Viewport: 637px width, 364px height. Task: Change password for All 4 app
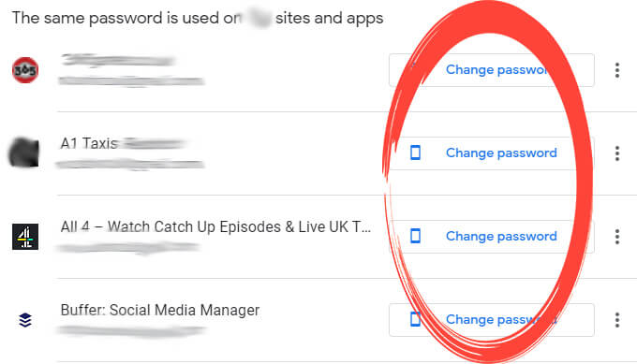pos(492,237)
